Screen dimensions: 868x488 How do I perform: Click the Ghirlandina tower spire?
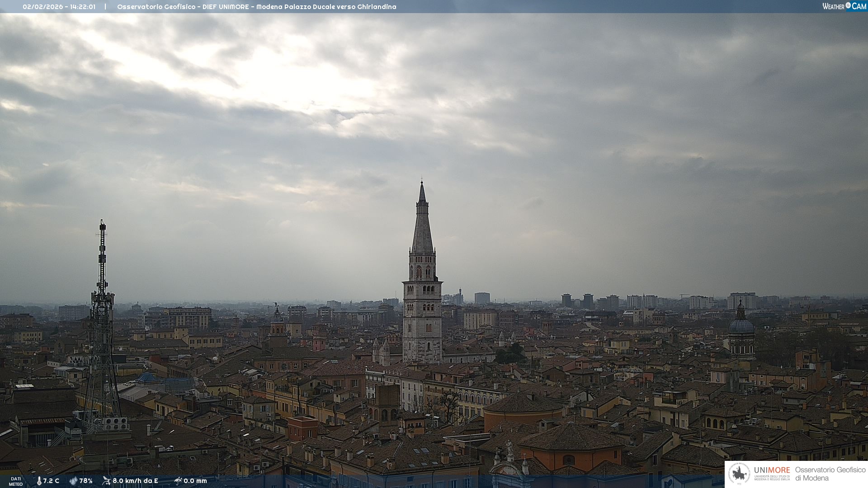[x=422, y=217]
